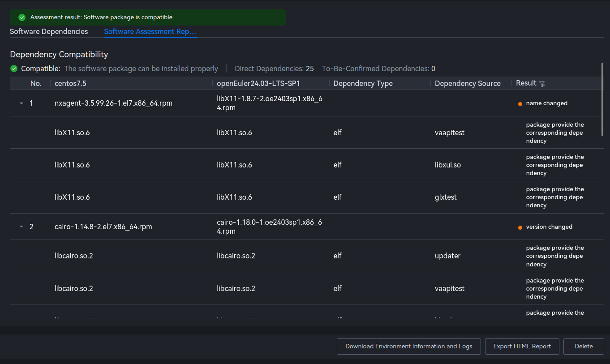This screenshot has width=610, height=364.
Task: Delete the assessment report
Action: pos(583,346)
